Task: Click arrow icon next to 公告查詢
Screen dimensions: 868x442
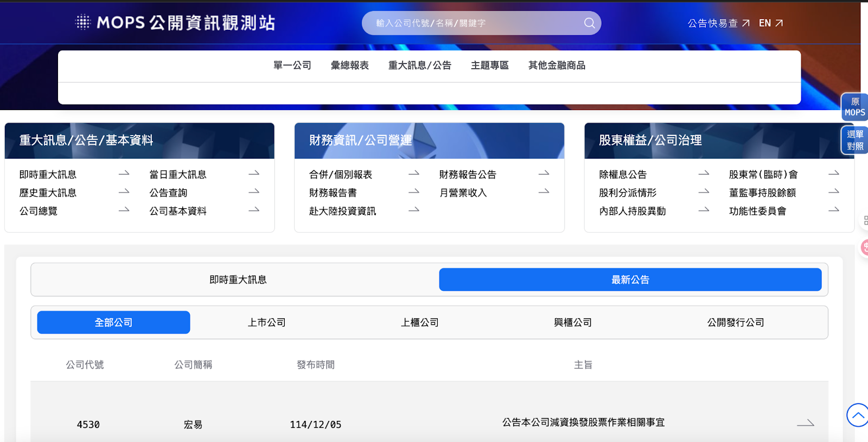Action: click(254, 191)
